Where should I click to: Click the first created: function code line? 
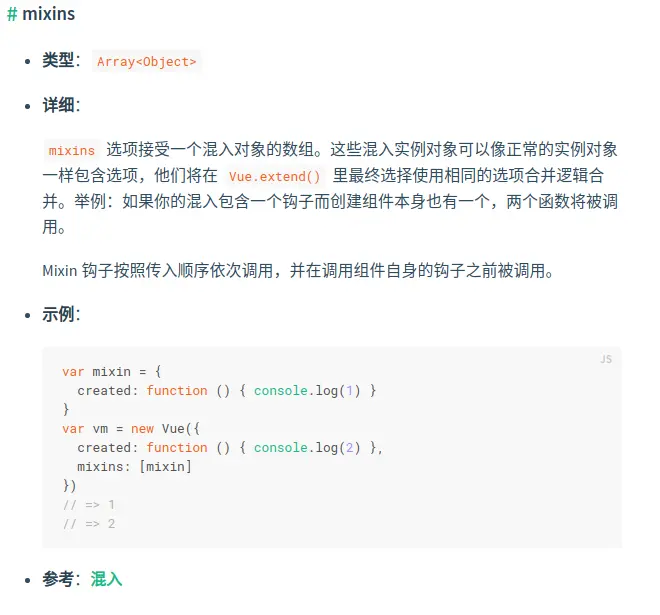226,391
